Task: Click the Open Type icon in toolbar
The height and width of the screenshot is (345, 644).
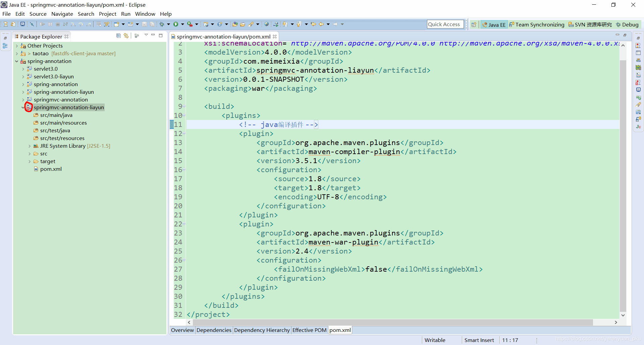Action: pyautogui.click(x=235, y=24)
